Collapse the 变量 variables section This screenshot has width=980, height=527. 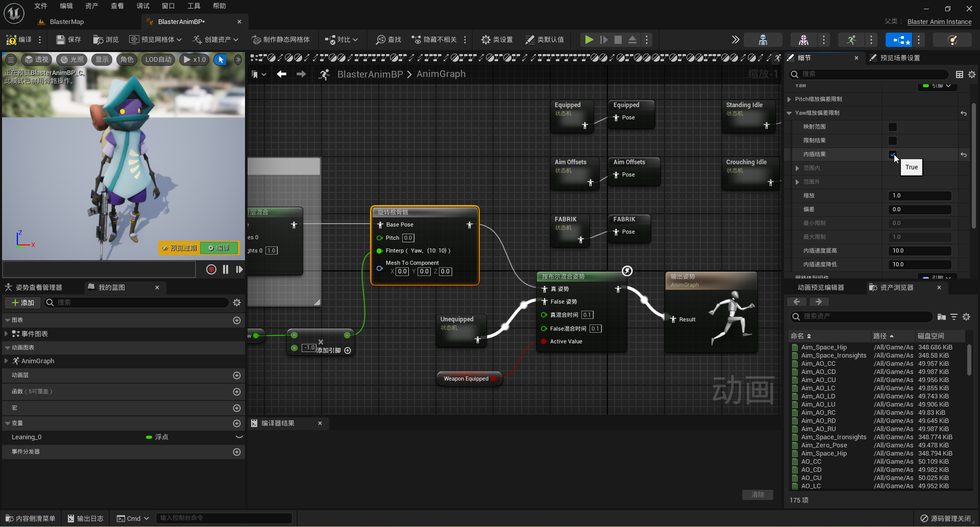coord(8,423)
